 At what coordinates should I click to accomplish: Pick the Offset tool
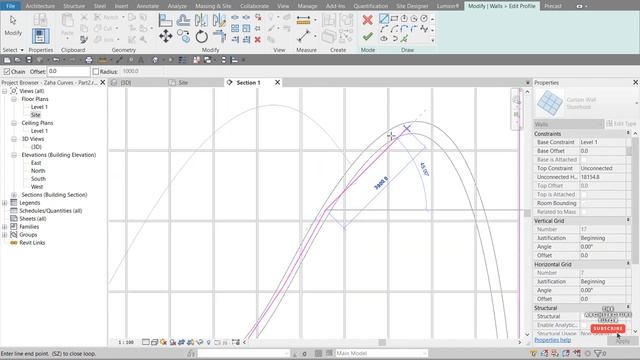click(x=183, y=20)
